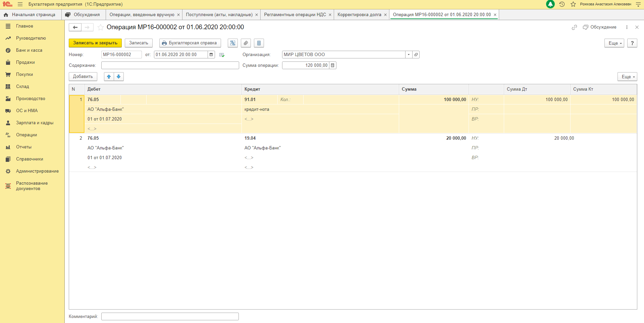Click the Содержание input field
644x323 pixels.
click(170, 65)
